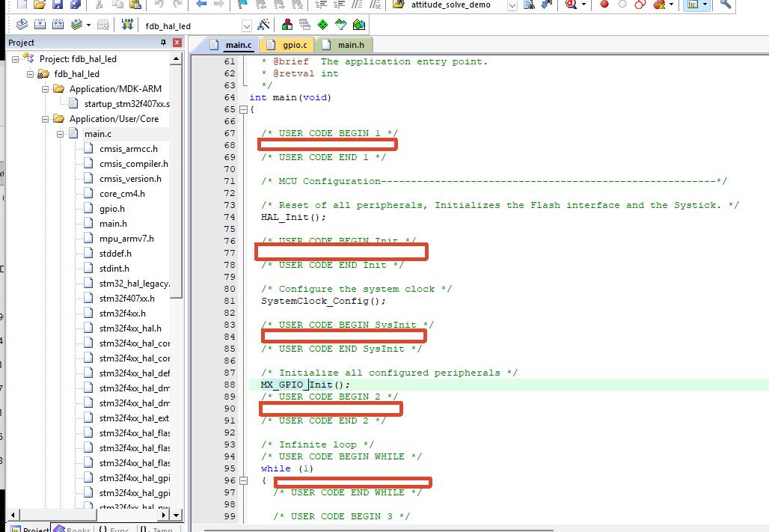This screenshot has height=532, width=769.
Task: Place cursor on the HAL_Init(); line
Action: [293, 217]
